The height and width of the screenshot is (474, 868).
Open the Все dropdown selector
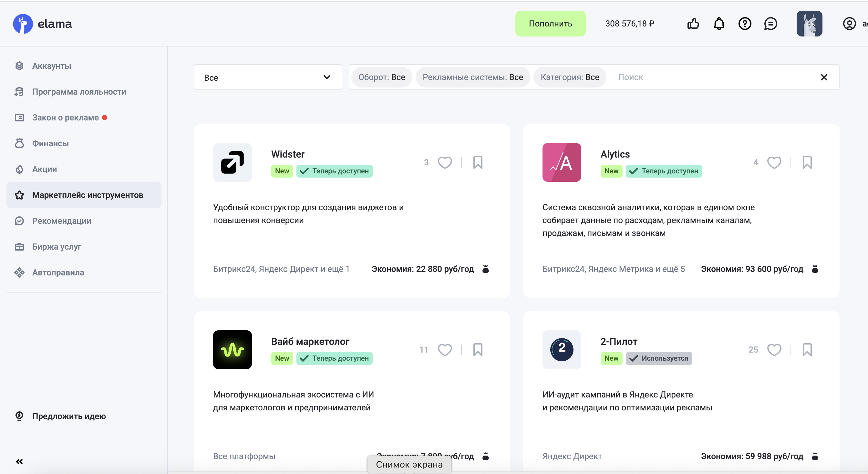(267, 77)
